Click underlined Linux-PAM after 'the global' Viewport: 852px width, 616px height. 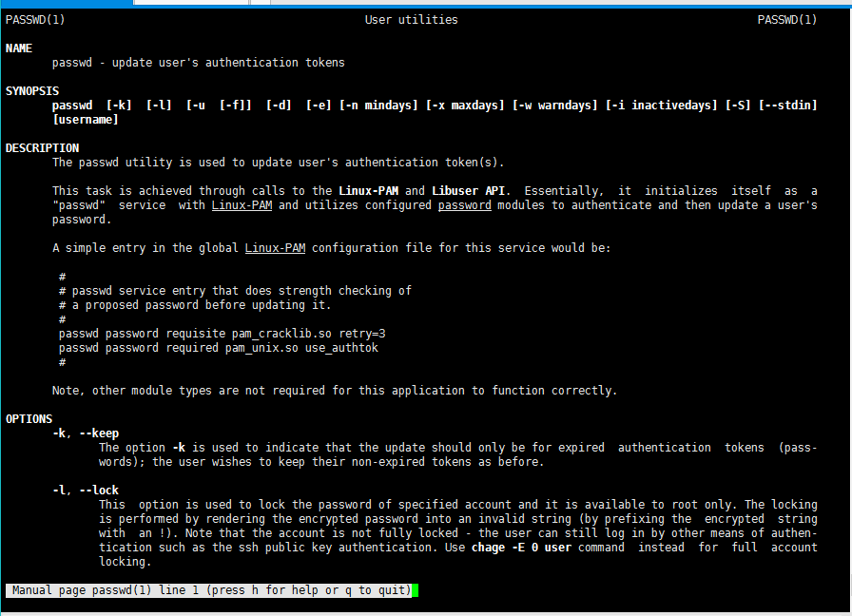(x=275, y=248)
